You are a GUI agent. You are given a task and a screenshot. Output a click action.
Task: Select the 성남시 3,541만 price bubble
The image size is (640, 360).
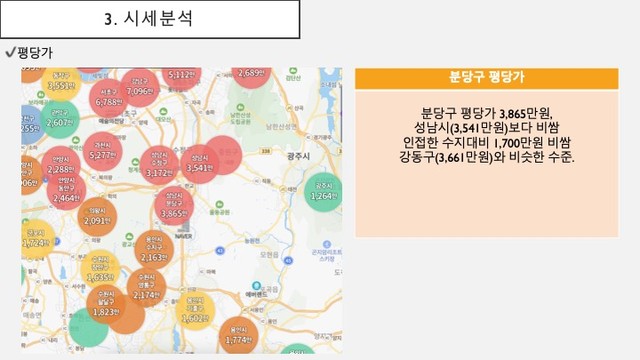click(200, 164)
